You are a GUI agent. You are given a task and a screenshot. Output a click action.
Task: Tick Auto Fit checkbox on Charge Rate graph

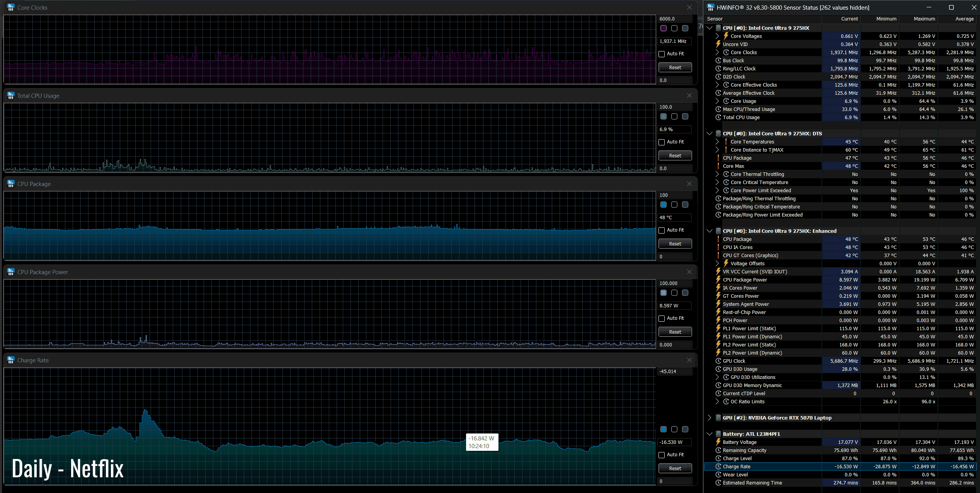(x=662, y=455)
